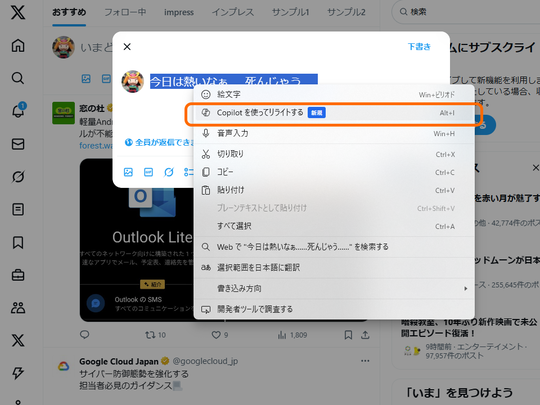
Task: Click the GIF icon in compose dialog
Action: (x=148, y=172)
